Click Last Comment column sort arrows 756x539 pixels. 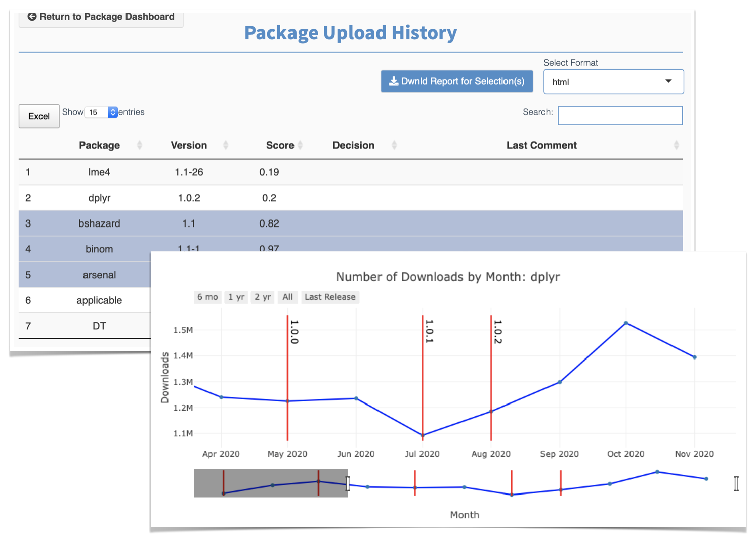coord(676,145)
